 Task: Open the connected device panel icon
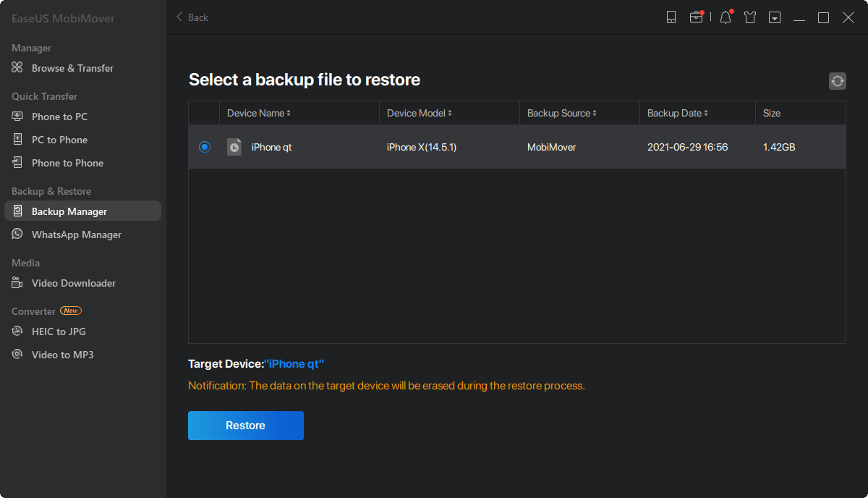[671, 17]
